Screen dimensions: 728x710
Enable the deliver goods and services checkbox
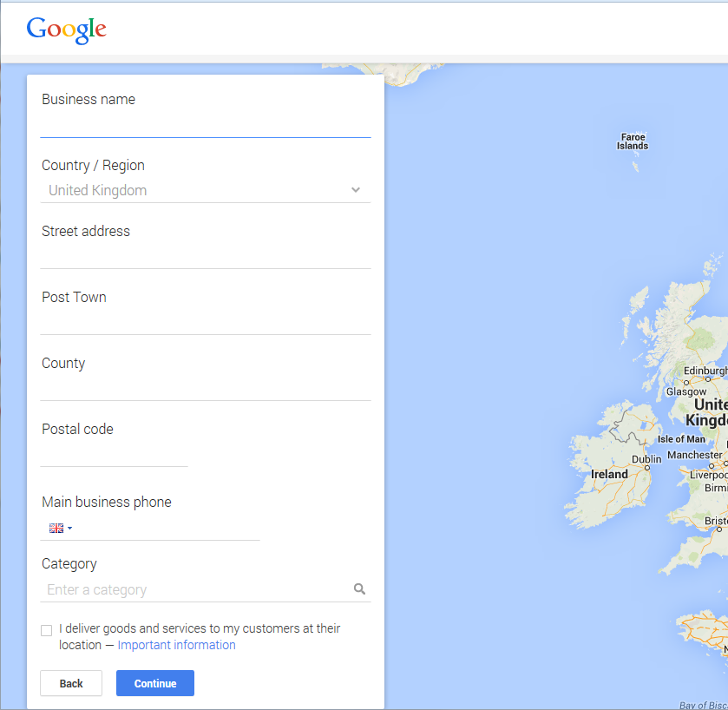(x=47, y=630)
